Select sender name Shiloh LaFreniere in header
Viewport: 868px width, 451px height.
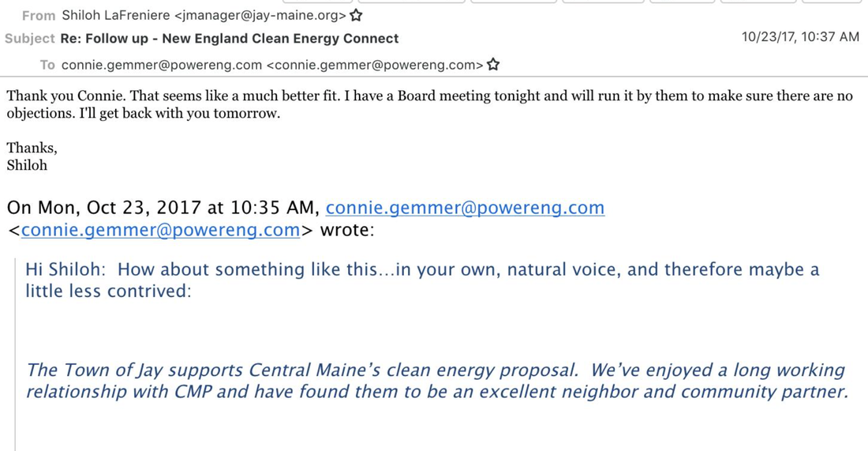(x=116, y=16)
